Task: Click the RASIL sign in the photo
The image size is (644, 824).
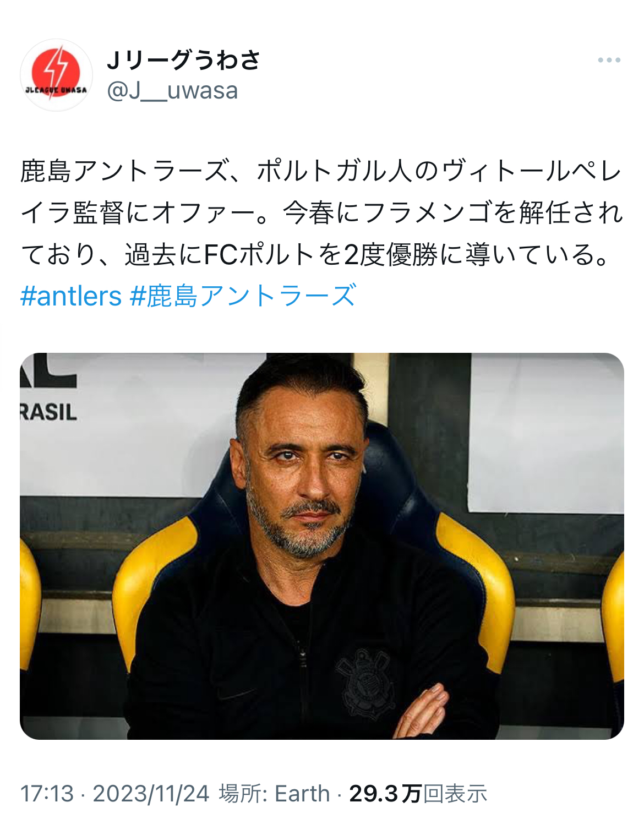Action: tap(48, 412)
